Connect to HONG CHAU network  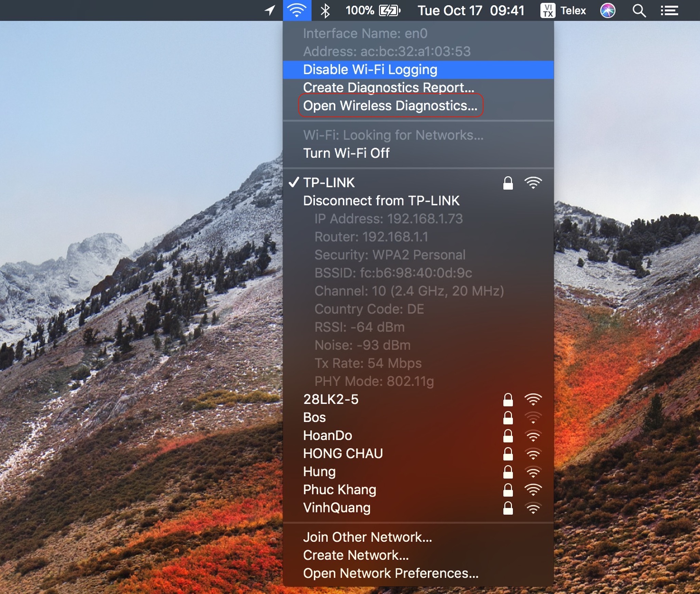click(x=343, y=454)
